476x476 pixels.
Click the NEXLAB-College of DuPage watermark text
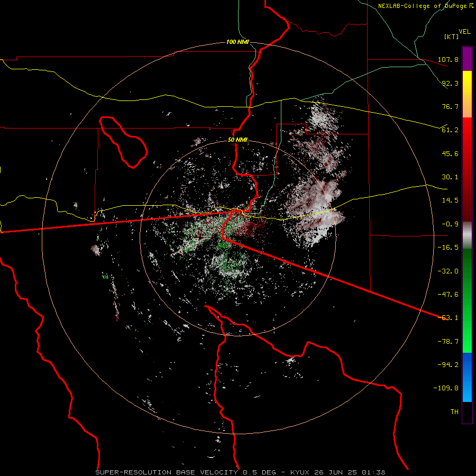pos(425,6)
